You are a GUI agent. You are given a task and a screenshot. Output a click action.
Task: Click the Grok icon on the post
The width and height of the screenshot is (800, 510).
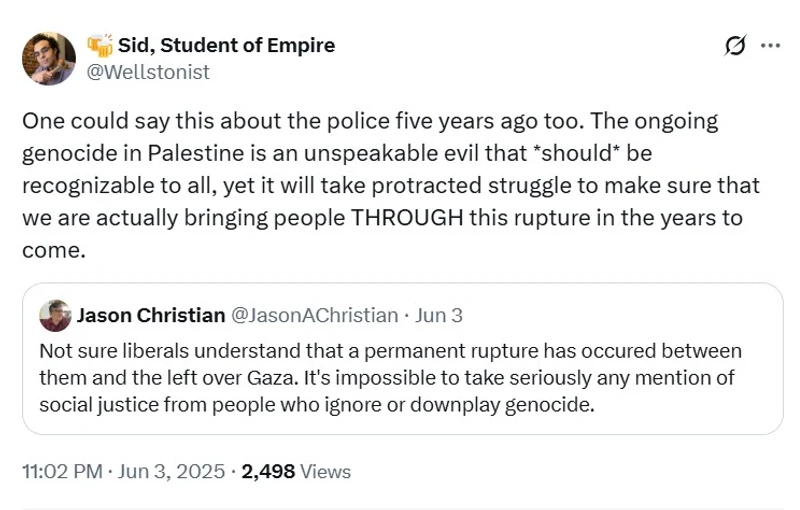click(x=735, y=46)
